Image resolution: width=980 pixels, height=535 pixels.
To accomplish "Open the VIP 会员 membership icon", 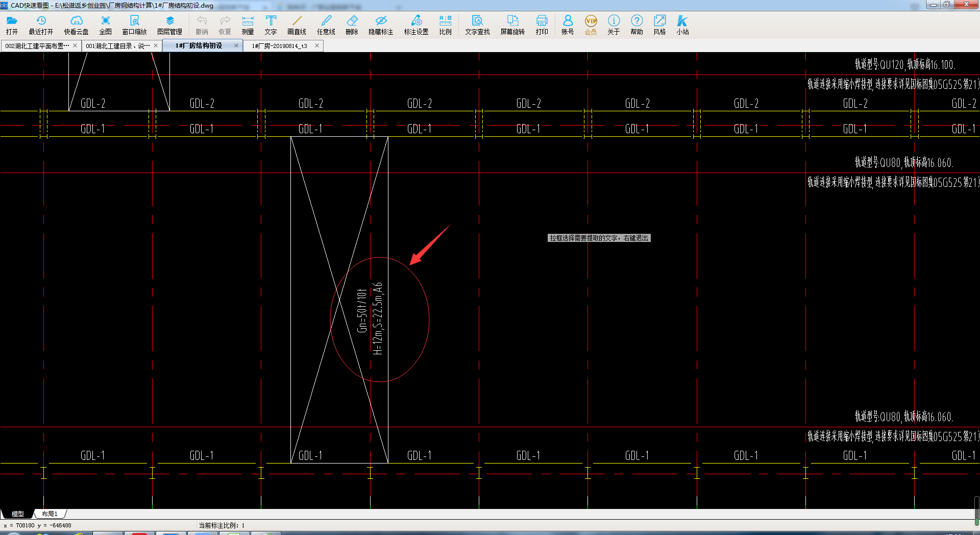I will [591, 25].
